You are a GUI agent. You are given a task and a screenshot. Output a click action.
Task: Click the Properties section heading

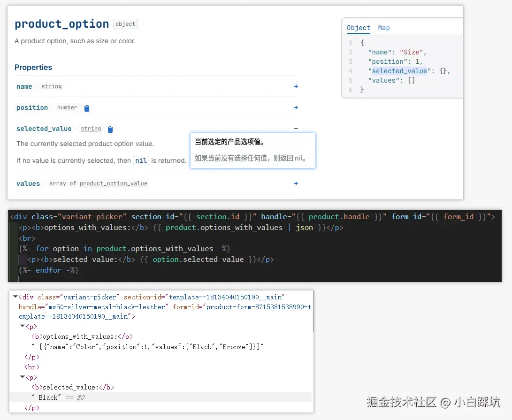click(33, 67)
